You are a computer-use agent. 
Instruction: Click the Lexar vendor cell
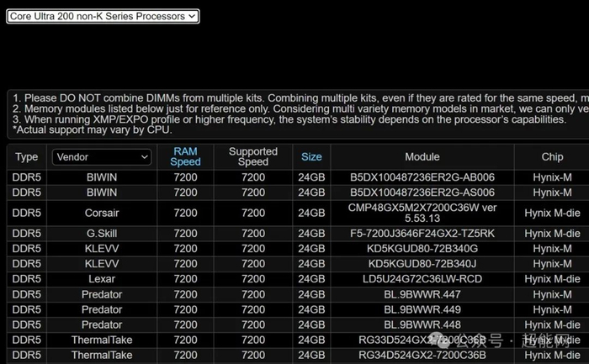[102, 279]
